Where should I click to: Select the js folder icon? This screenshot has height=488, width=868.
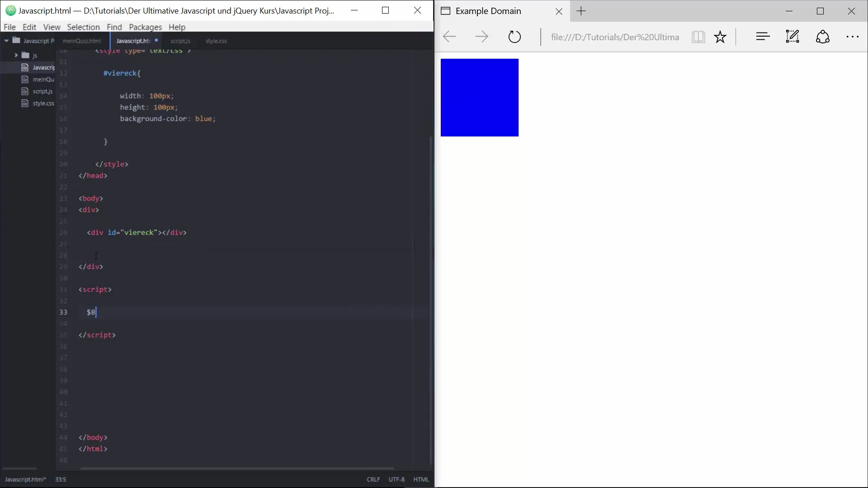26,55
